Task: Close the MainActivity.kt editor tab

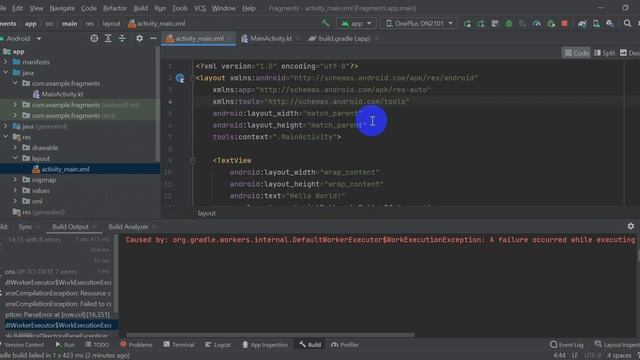Action: 298,38
